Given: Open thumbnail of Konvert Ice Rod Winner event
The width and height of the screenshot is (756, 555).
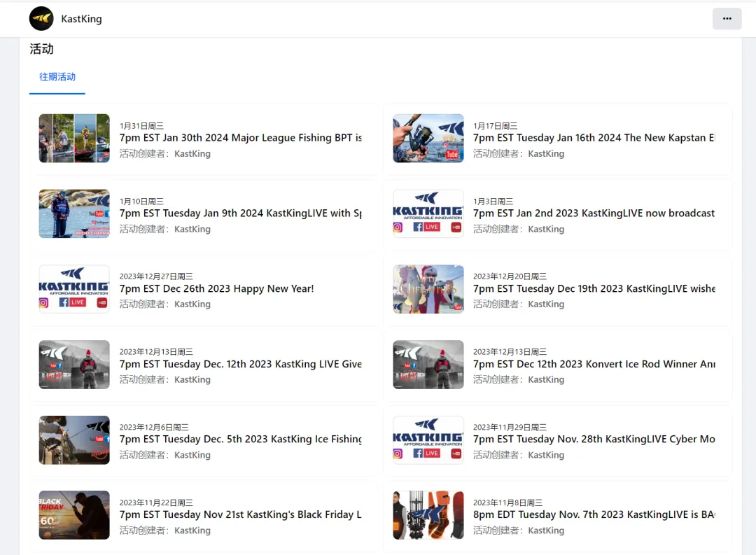Looking at the screenshot, I should (428, 365).
